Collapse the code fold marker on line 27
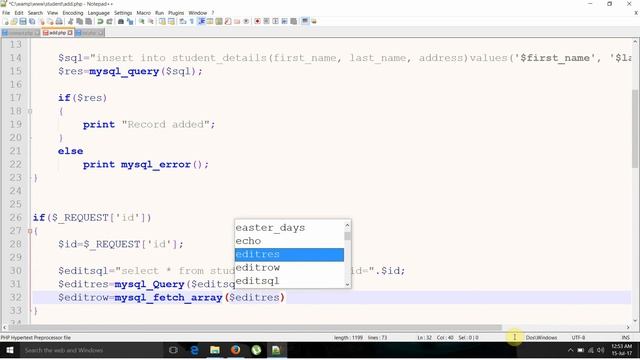The height and width of the screenshot is (360, 640). pyautogui.click(x=30, y=231)
